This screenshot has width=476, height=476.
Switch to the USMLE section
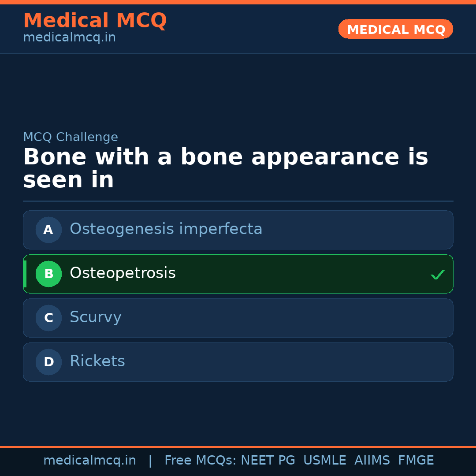click(325, 460)
